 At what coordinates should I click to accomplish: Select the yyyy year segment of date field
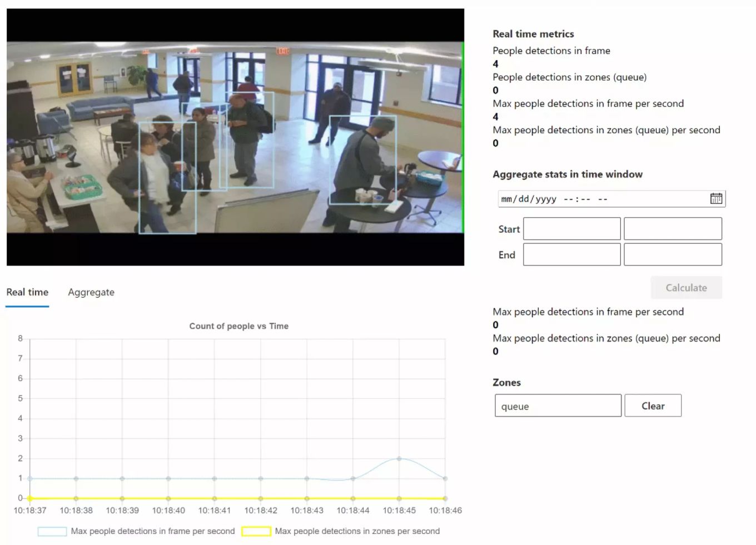(546, 199)
